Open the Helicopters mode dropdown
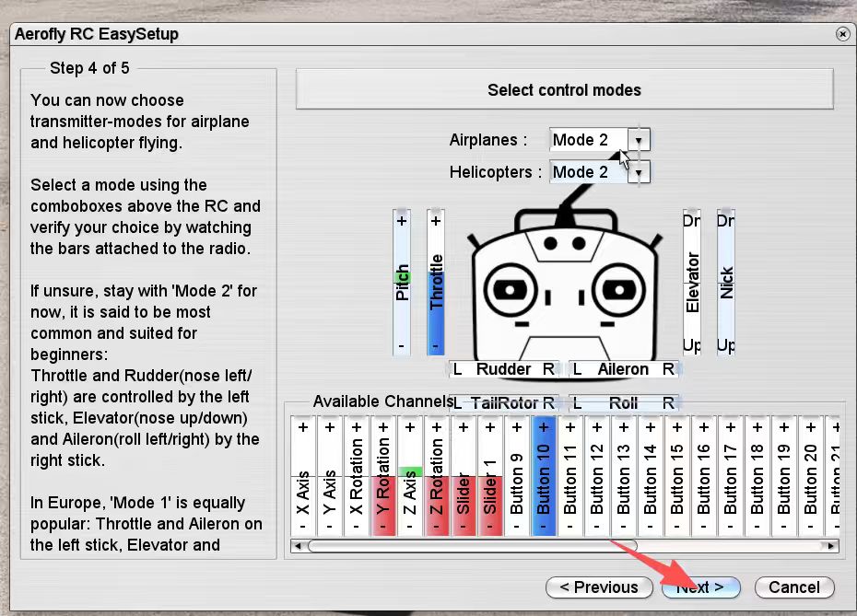 (640, 172)
